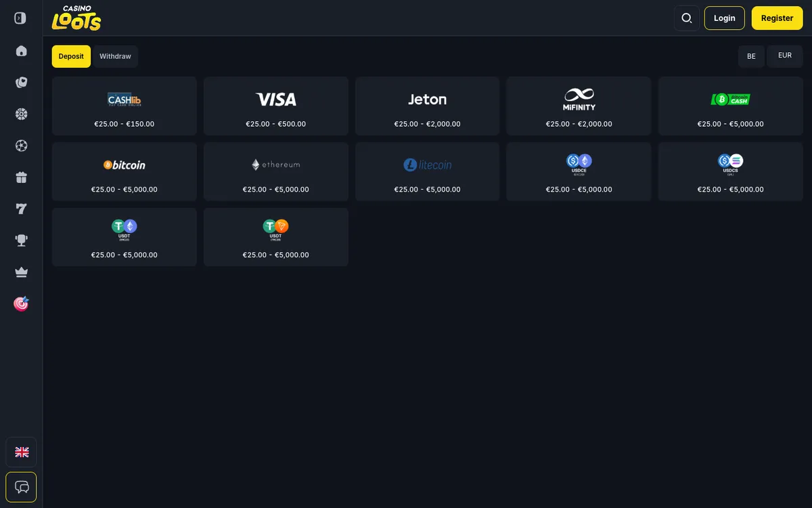The image size is (812, 508).
Task: Click Bitcoin Cash limit €25.00 - €5,000.00
Action: (x=731, y=124)
